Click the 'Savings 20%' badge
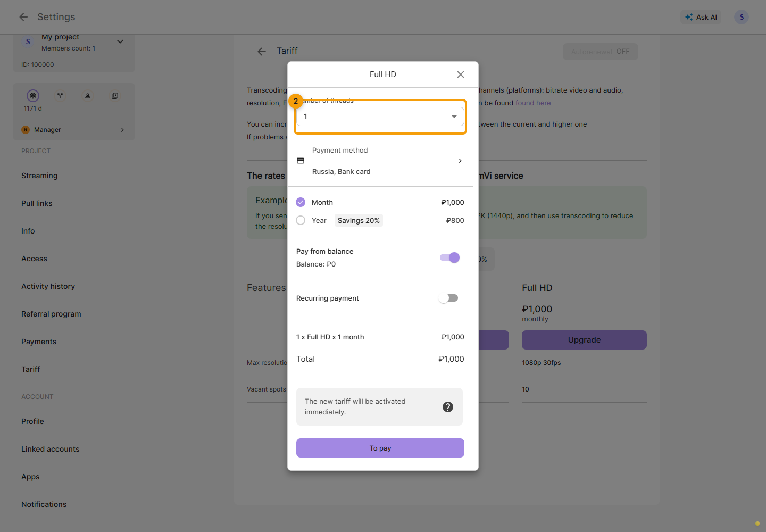Viewport: 766px width, 532px height. (359, 220)
